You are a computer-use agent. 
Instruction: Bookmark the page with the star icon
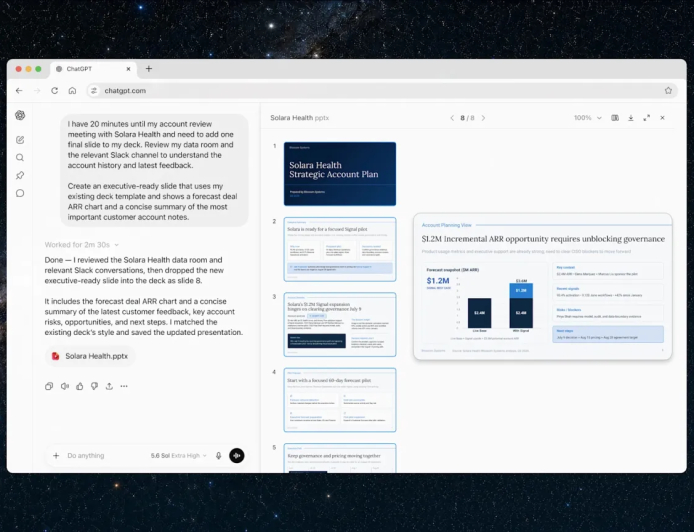tap(668, 91)
